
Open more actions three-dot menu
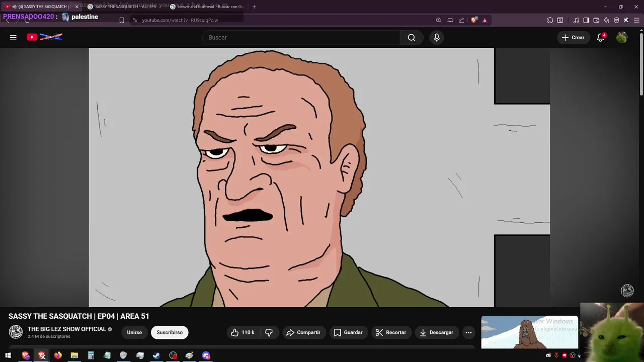[468, 332]
